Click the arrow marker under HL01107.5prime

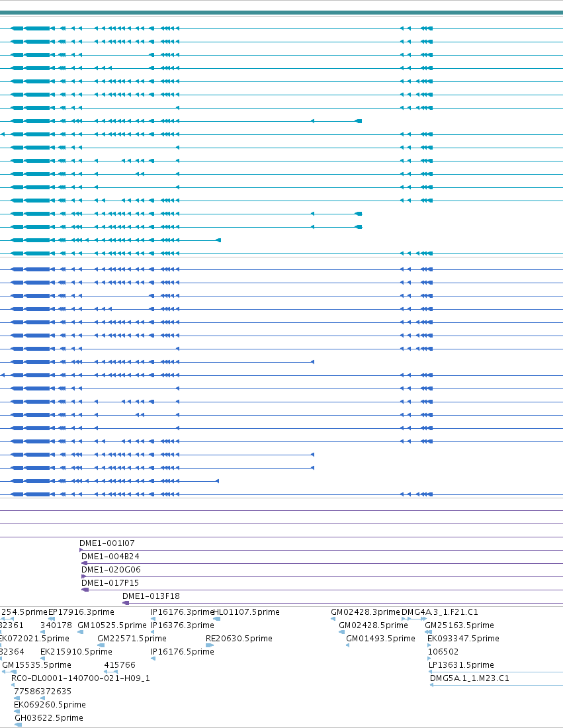[217, 619]
